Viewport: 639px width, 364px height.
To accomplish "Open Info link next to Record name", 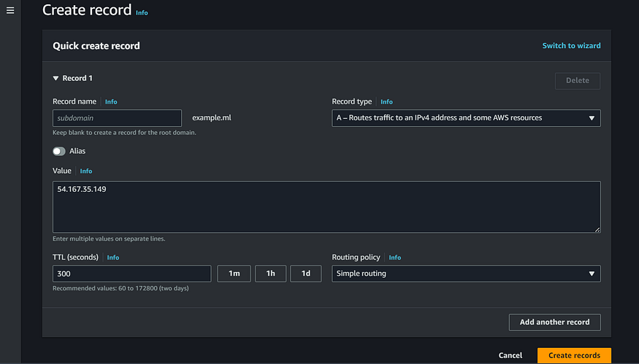I will tap(111, 102).
